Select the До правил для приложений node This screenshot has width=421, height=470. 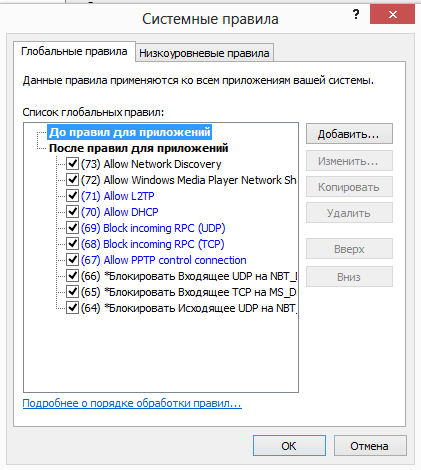click(x=130, y=132)
